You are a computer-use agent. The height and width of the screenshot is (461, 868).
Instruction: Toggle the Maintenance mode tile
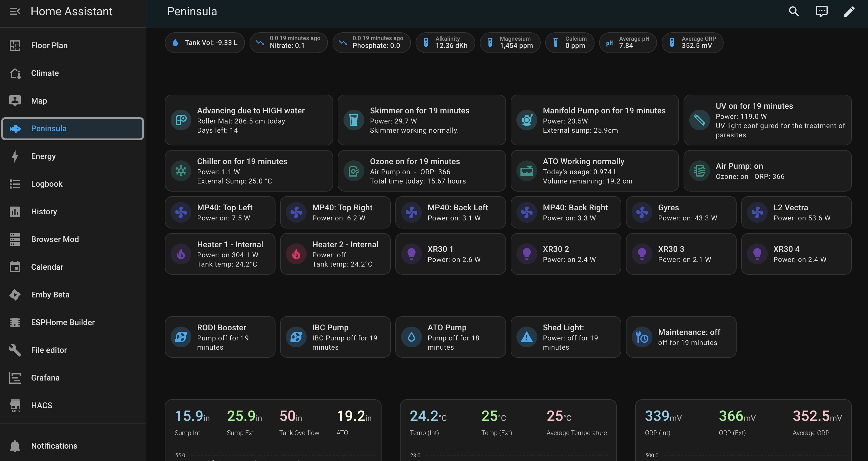click(x=681, y=337)
